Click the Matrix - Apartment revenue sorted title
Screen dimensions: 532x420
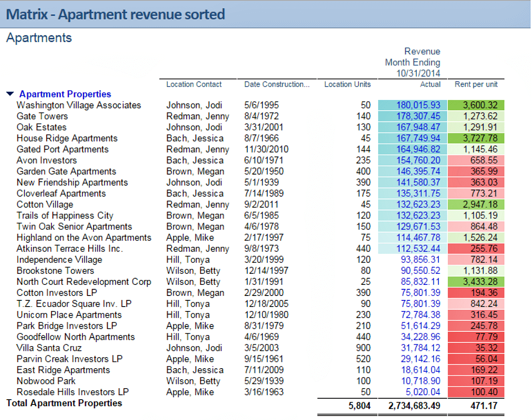point(116,14)
